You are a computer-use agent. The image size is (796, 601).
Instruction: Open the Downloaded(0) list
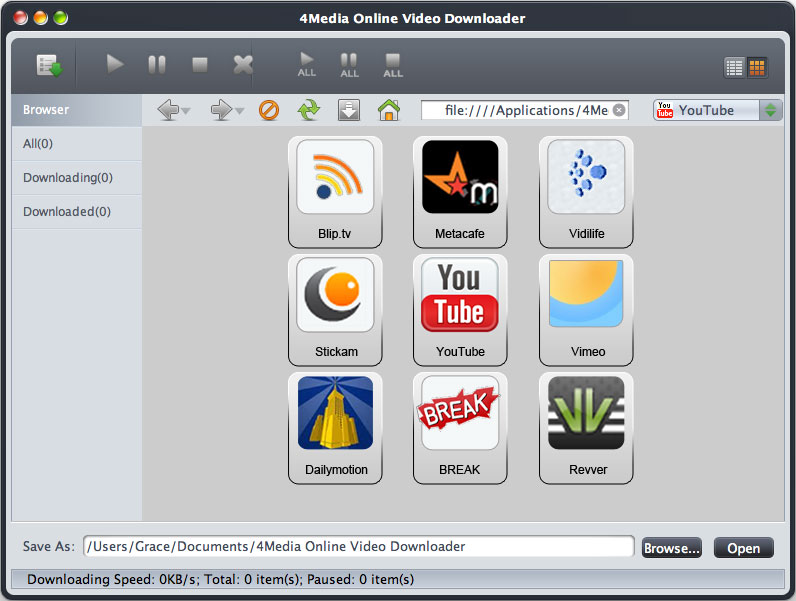coord(77,212)
